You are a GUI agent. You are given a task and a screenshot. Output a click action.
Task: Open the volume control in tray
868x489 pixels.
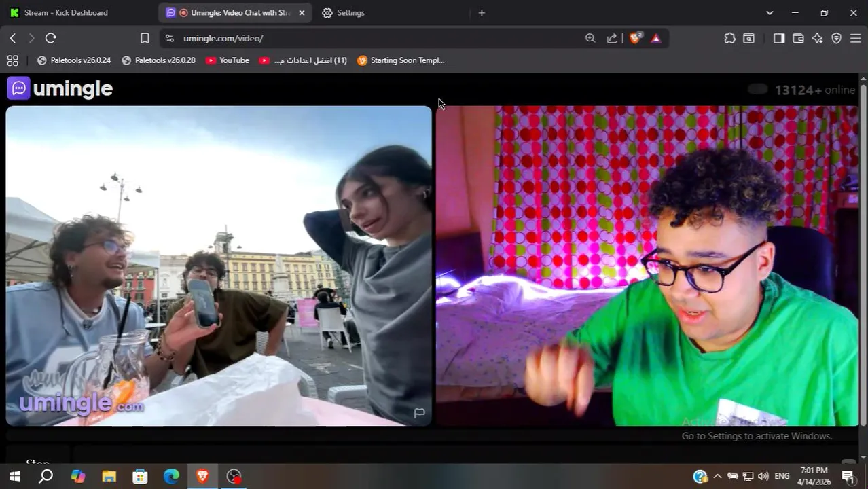[763, 476]
